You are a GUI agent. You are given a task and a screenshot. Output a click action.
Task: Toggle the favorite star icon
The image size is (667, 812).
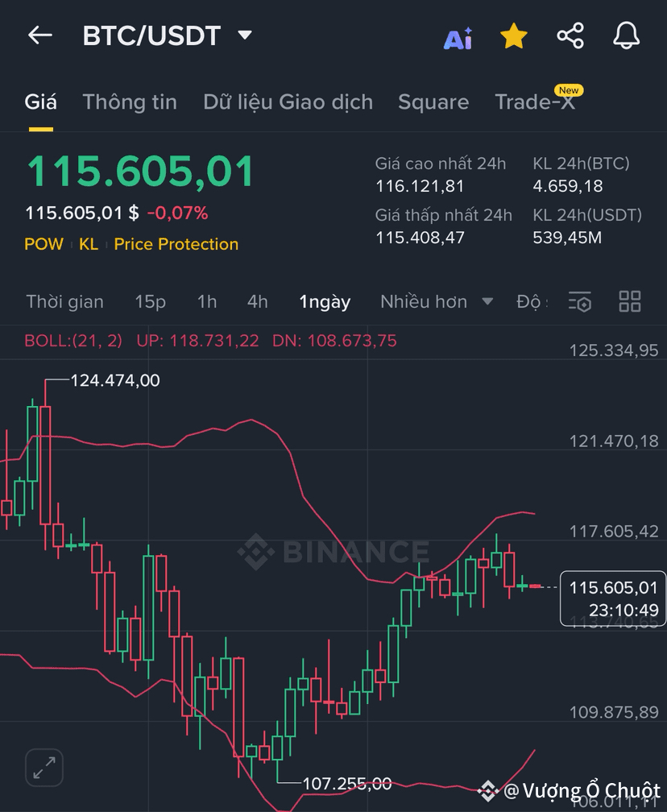point(513,36)
